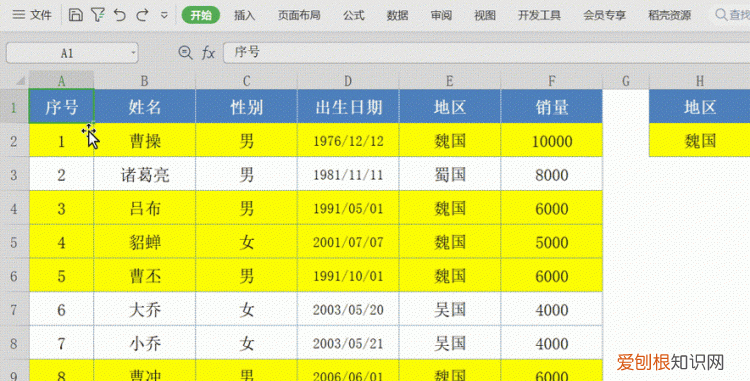Image resolution: width=750 pixels, height=381 pixels.
Task: Open the 稻壳资源 tab
Action: (x=670, y=15)
